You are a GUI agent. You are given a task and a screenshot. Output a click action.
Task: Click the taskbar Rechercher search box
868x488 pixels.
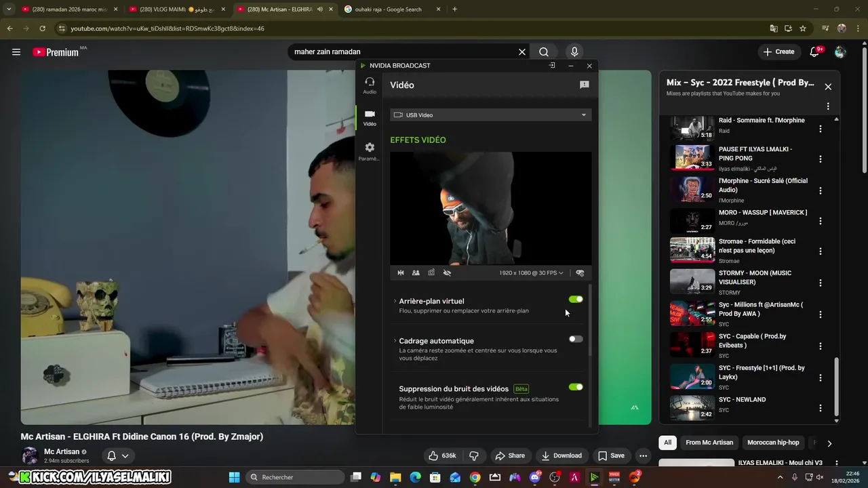coord(295,477)
